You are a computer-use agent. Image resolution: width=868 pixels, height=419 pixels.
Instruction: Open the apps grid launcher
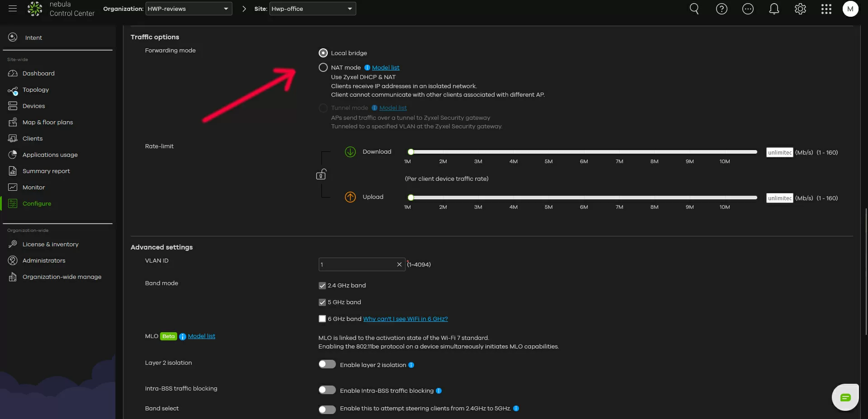click(x=826, y=9)
